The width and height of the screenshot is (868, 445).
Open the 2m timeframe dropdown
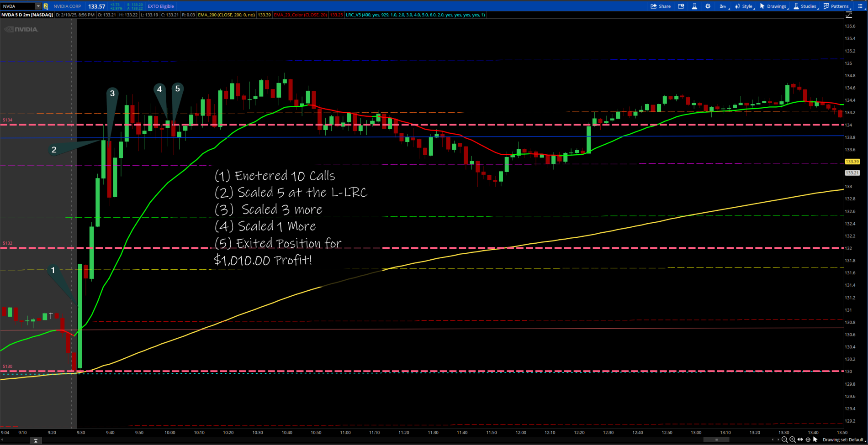point(723,6)
